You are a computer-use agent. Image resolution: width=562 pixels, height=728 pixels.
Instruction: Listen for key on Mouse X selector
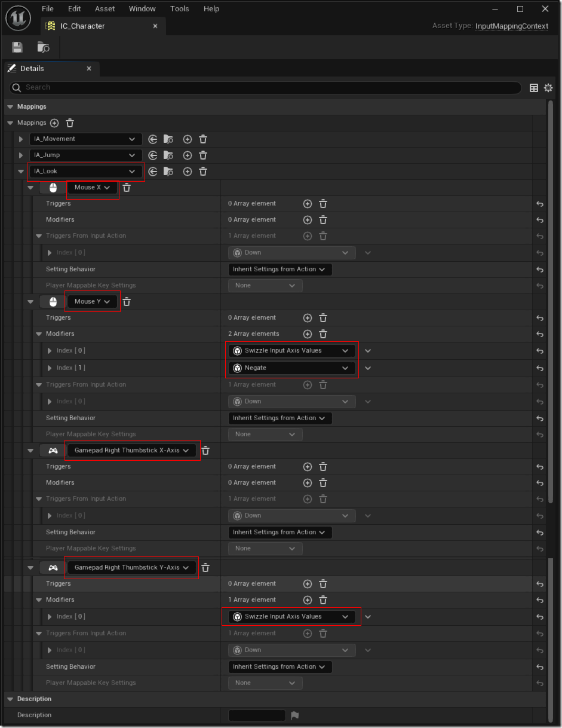(53, 188)
